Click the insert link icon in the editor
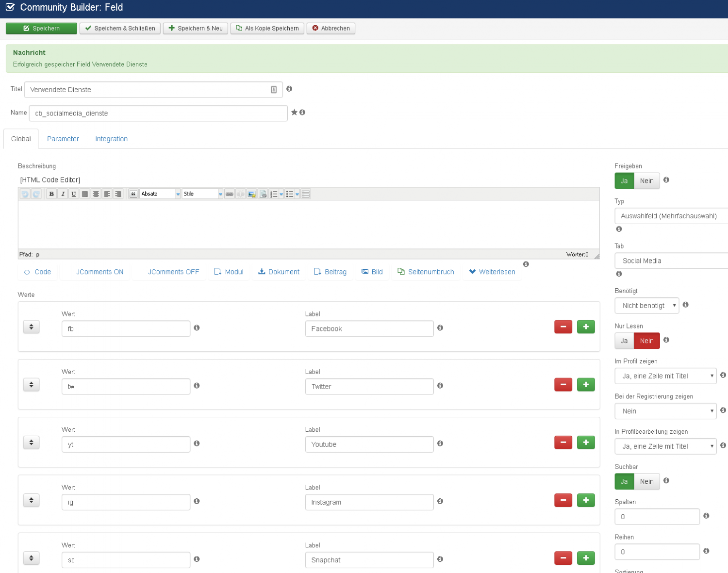 tap(230, 194)
